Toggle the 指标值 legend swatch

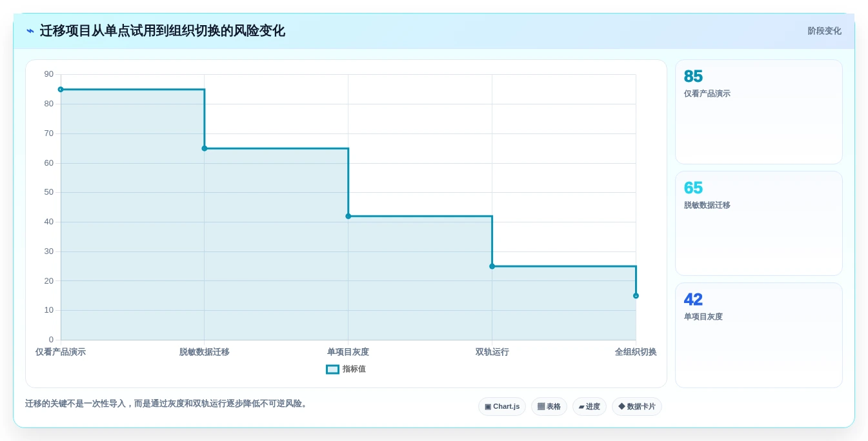(332, 369)
